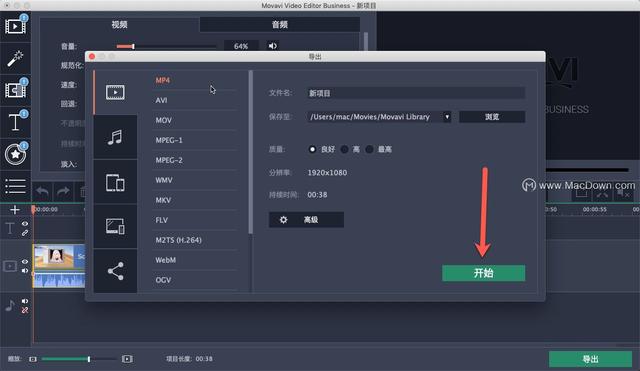Add a new track with plus icon

pos(15,209)
